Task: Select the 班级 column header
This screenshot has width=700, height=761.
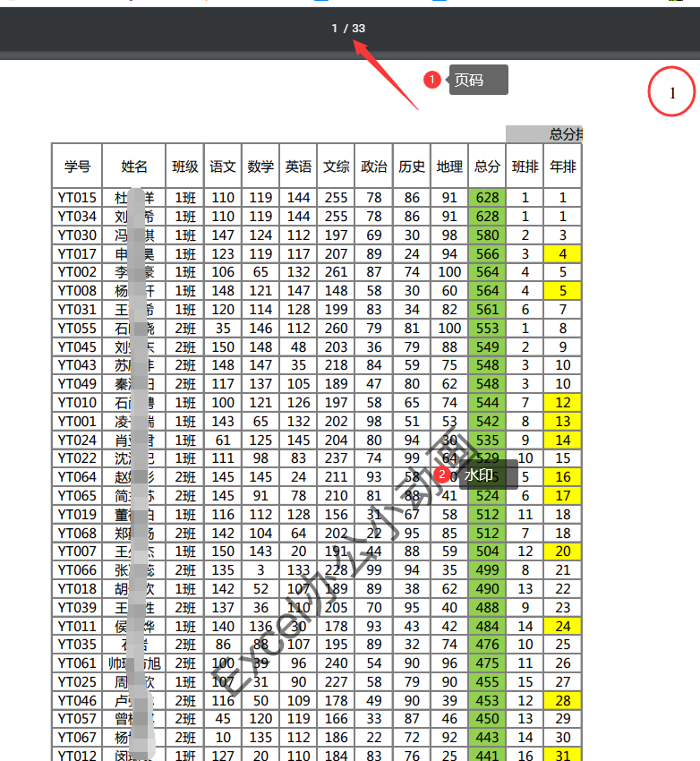Action: [184, 167]
